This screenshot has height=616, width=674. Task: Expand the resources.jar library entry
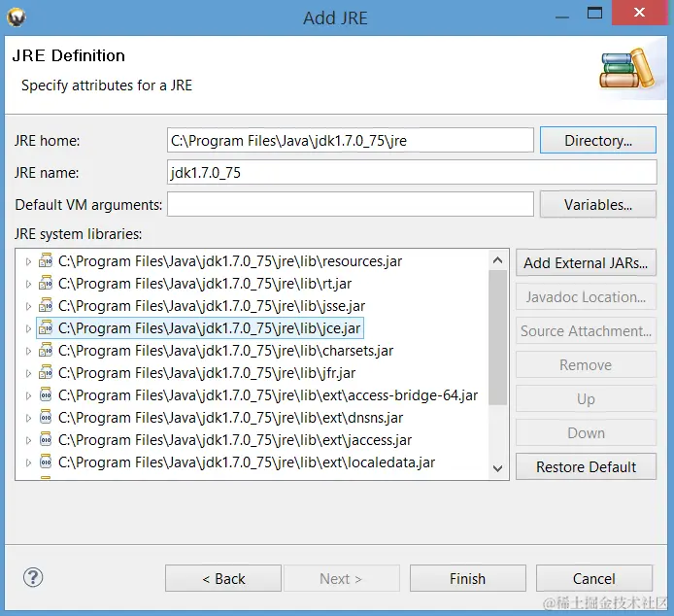pos(28,261)
